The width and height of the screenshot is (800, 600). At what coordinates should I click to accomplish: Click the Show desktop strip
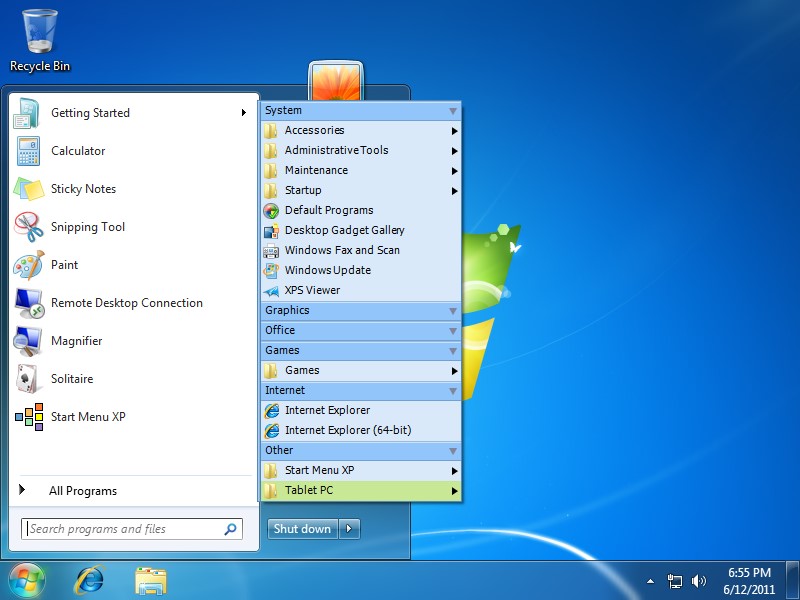pyautogui.click(x=792, y=580)
